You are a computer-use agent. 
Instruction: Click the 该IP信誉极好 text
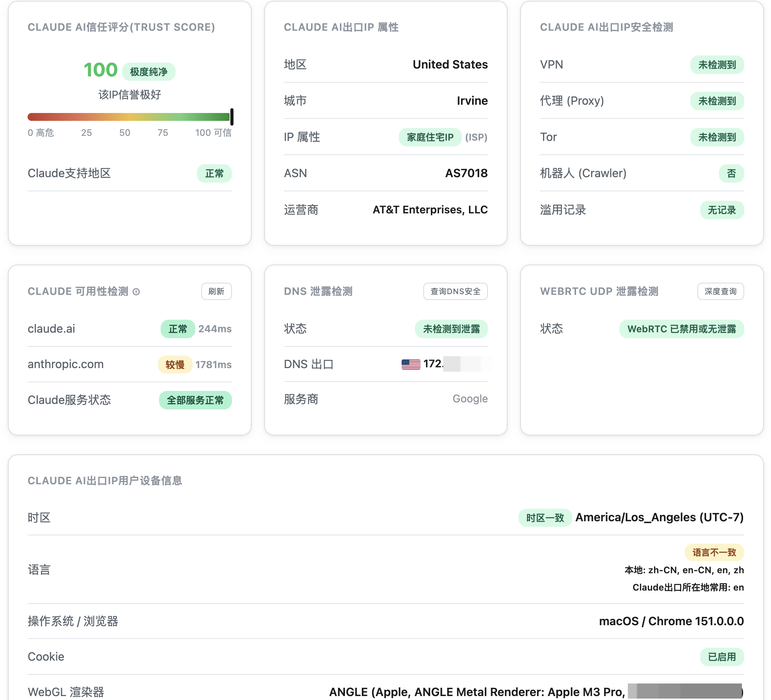tap(130, 94)
